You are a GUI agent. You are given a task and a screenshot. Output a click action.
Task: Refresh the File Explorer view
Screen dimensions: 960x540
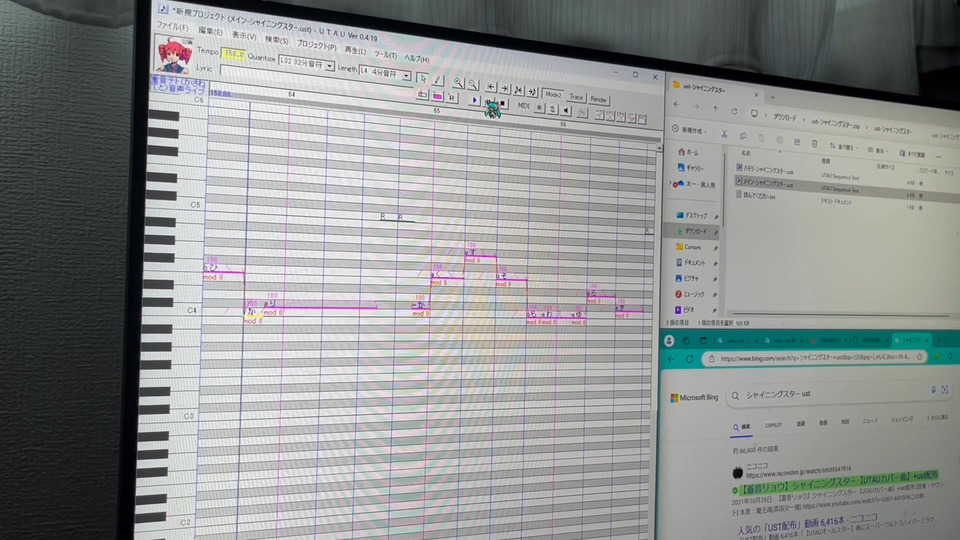point(734,111)
